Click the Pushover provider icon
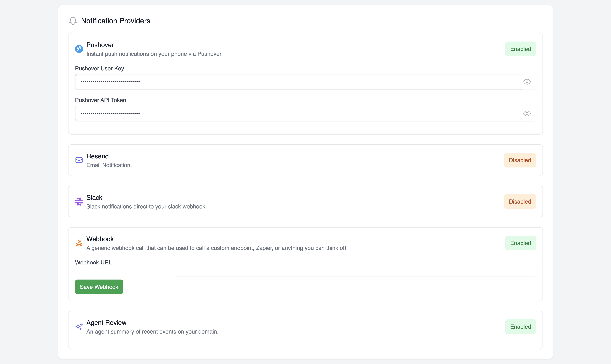The width and height of the screenshot is (611, 364). pyautogui.click(x=79, y=49)
